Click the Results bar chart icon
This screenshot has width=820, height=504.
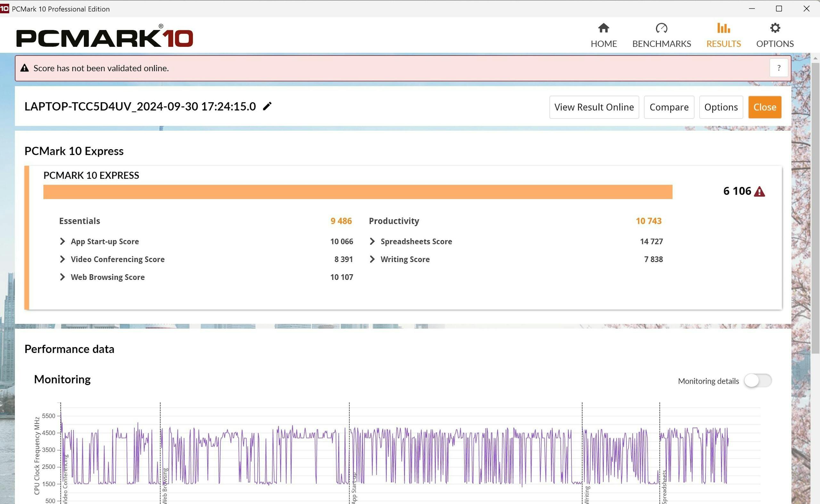724,28
